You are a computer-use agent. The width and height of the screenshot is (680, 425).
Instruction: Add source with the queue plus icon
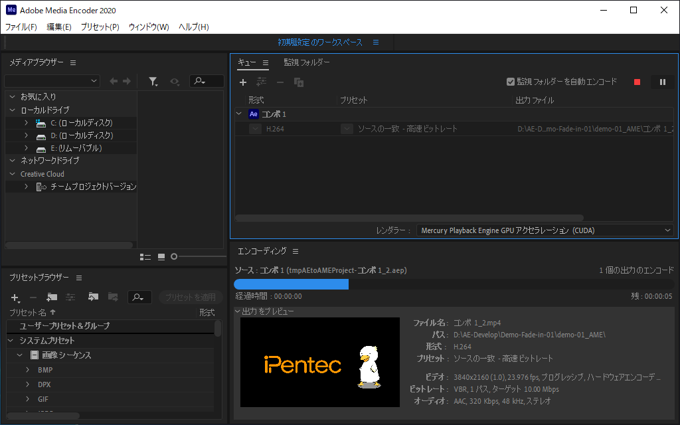point(243,82)
